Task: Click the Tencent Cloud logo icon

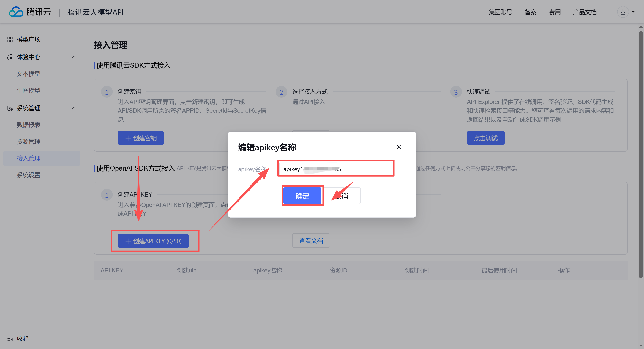Action: (16, 12)
